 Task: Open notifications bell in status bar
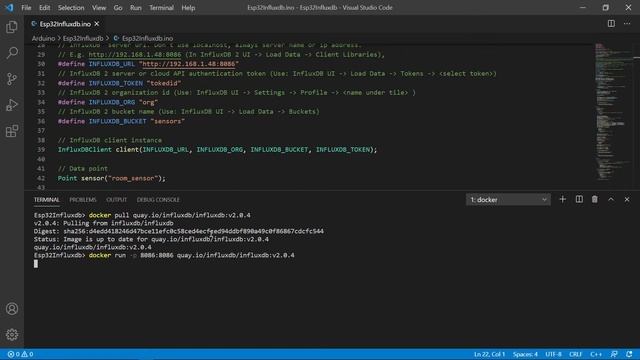pyautogui.click(x=629, y=354)
